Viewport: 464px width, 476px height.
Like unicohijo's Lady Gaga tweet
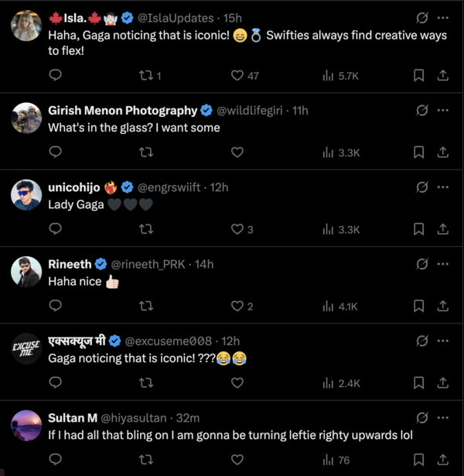[x=237, y=229]
